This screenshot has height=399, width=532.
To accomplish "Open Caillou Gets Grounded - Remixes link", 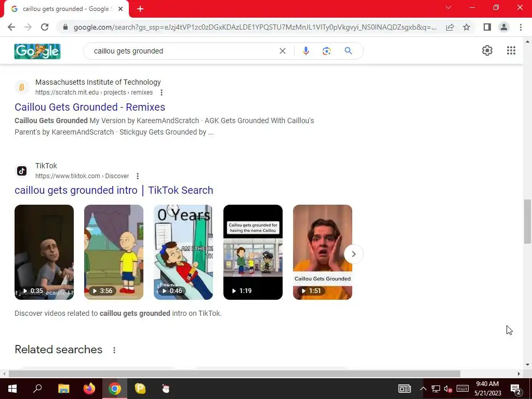I will pos(90,107).
